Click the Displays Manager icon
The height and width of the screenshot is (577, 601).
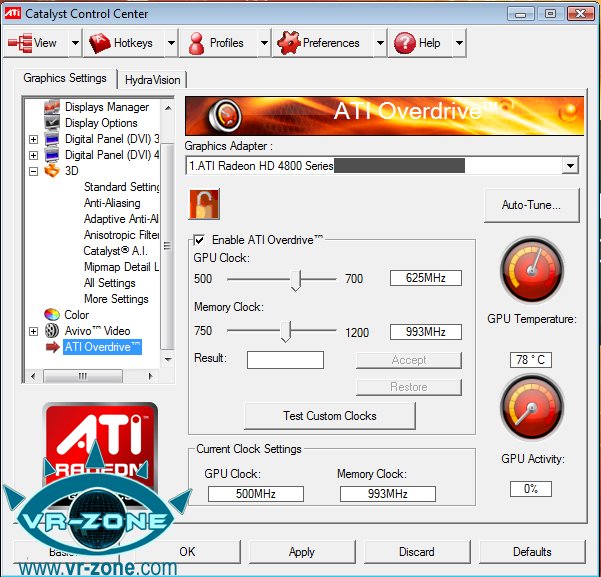click(52, 107)
